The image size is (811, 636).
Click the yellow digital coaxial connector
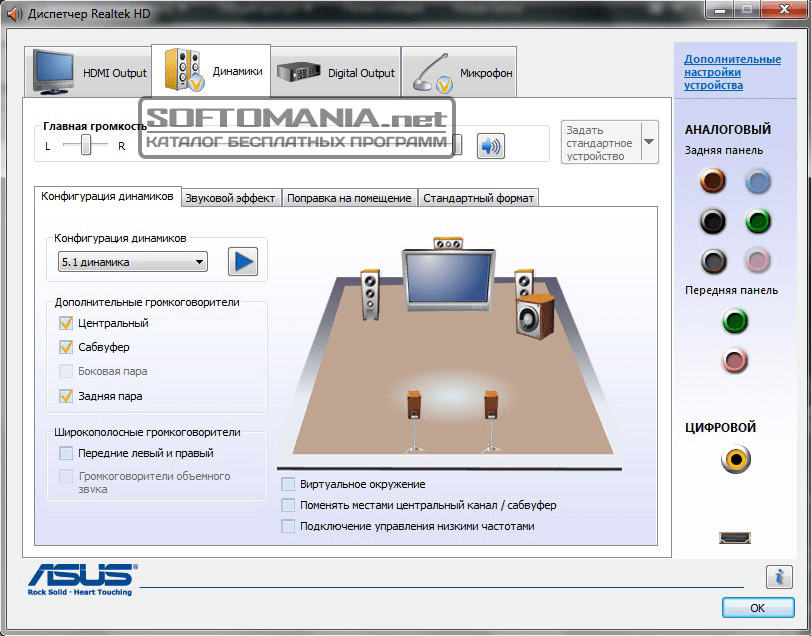coord(735,459)
